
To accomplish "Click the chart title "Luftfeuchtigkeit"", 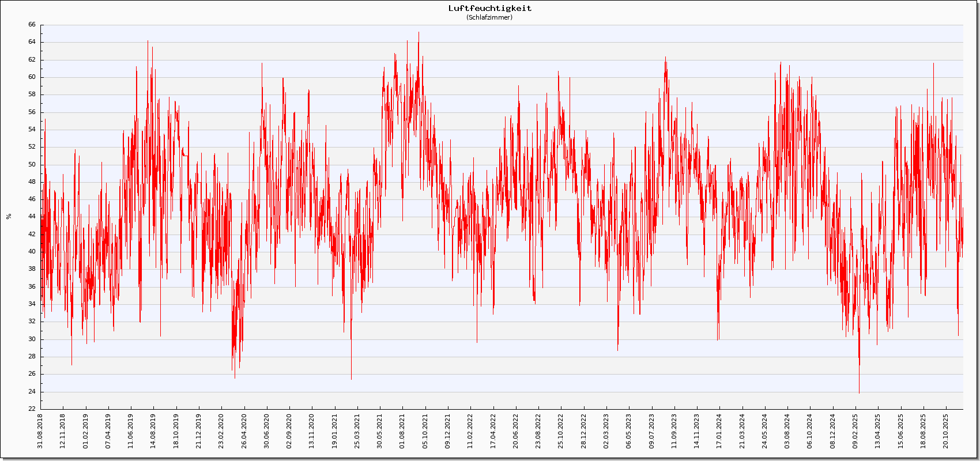I will click(x=490, y=8).
